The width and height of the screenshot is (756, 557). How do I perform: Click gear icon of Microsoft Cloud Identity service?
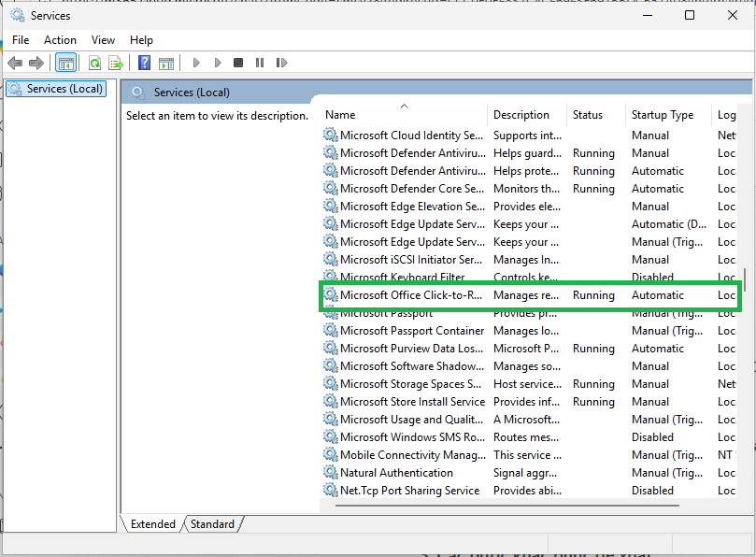[x=330, y=135]
